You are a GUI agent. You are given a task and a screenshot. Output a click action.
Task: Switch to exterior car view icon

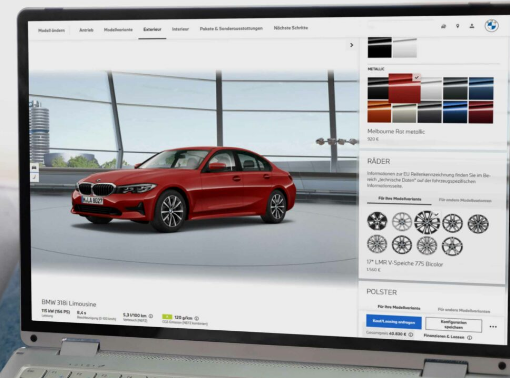coord(34,167)
